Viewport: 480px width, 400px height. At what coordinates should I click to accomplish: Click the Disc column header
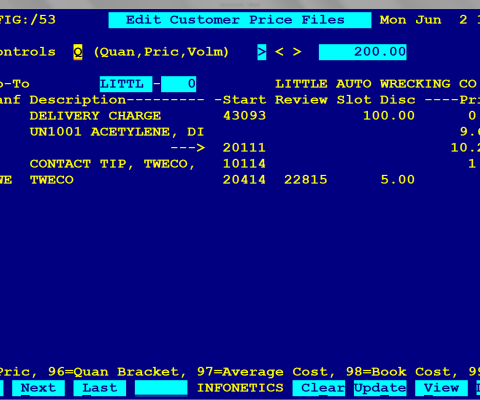(398, 100)
